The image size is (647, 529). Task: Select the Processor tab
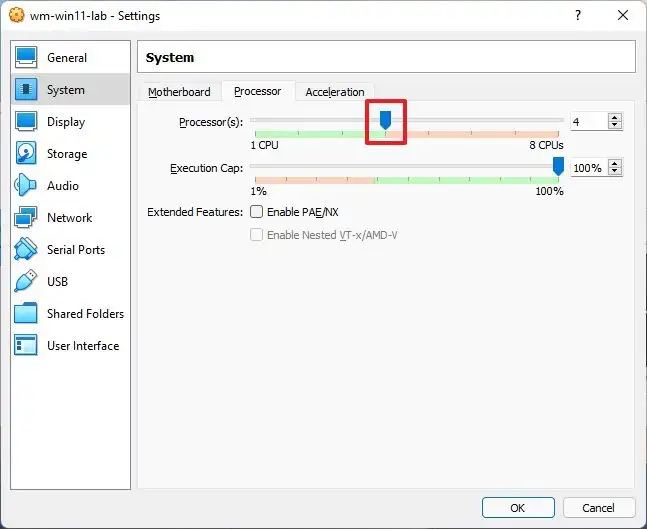click(257, 91)
